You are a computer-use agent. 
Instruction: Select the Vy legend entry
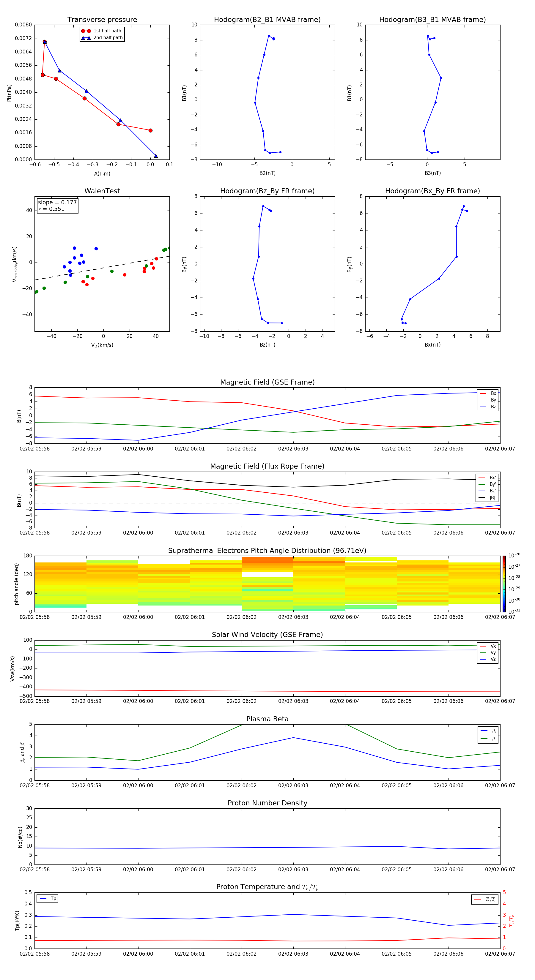click(x=488, y=652)
